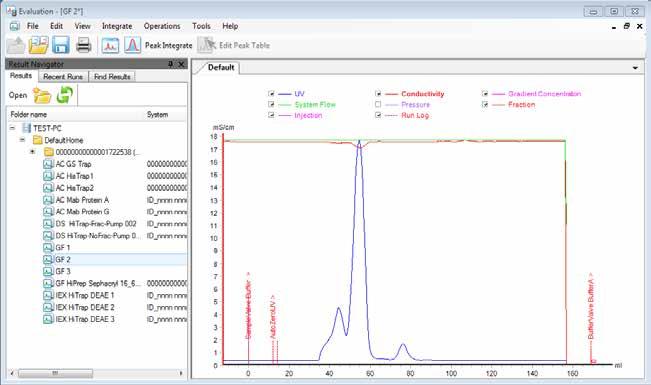Toggle the System Flow curve checkbox
This screenshot has width=651, height=385.
271,104
